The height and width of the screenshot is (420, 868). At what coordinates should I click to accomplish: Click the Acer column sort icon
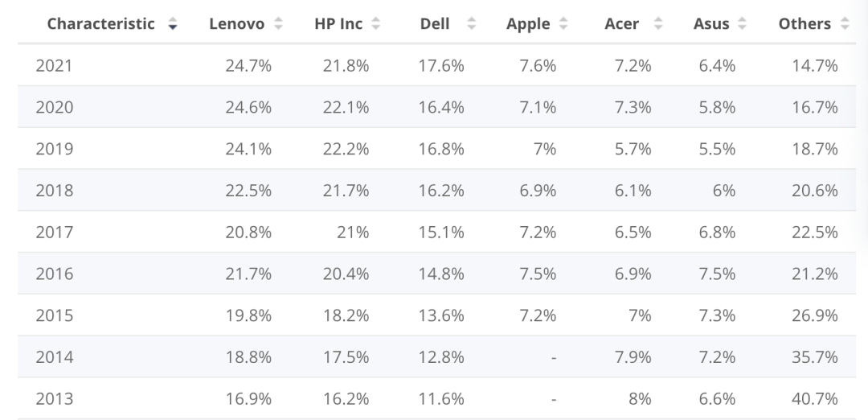658,24
